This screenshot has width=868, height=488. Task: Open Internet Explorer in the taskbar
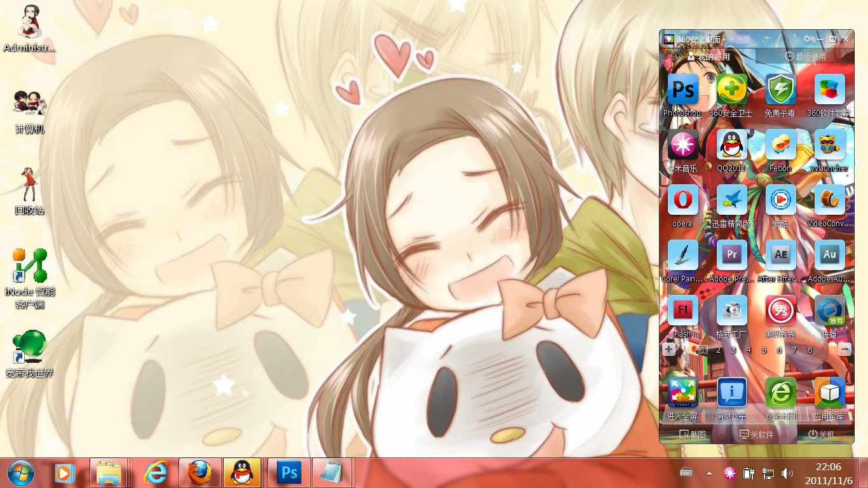155,473
